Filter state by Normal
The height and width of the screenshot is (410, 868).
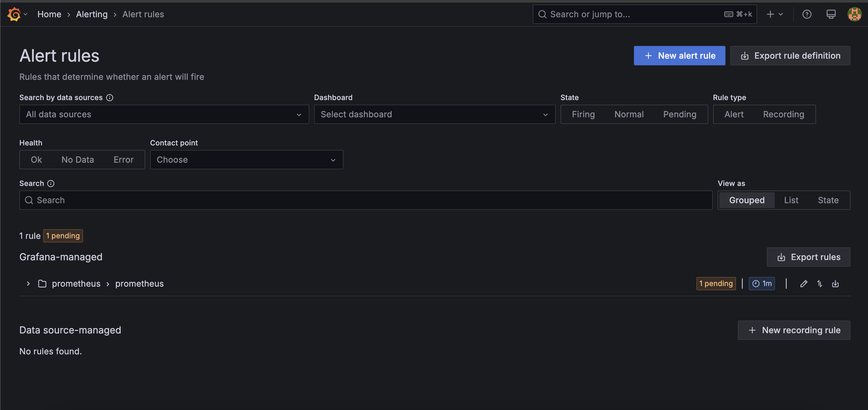[629, 114]
